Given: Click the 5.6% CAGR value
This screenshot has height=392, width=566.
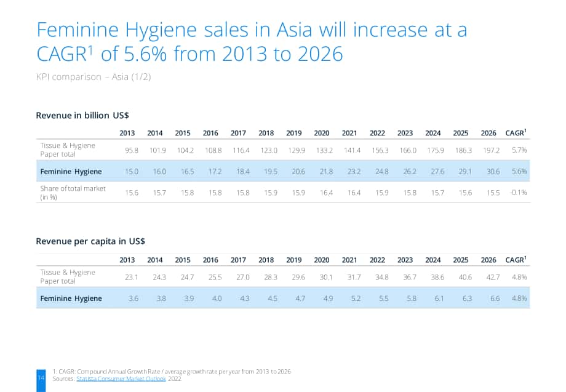Looking at the screenshot, I should click(x=519, y=172).
